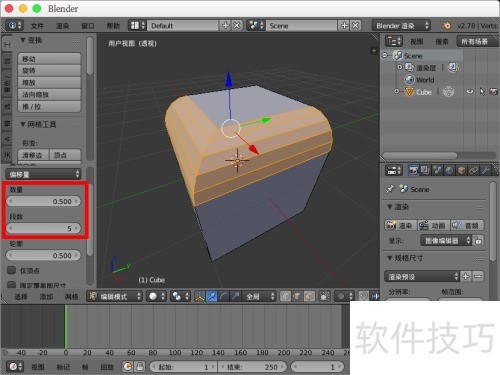The height and width of the screenshot is (375, 500).
Task: Delete the current Scene with X icon
Action: click(356, 25)
